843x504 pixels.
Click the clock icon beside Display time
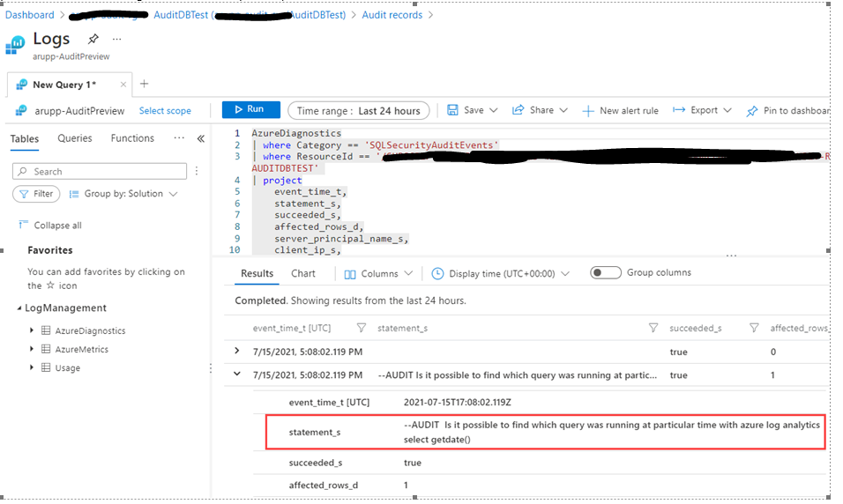pos(437,273)
